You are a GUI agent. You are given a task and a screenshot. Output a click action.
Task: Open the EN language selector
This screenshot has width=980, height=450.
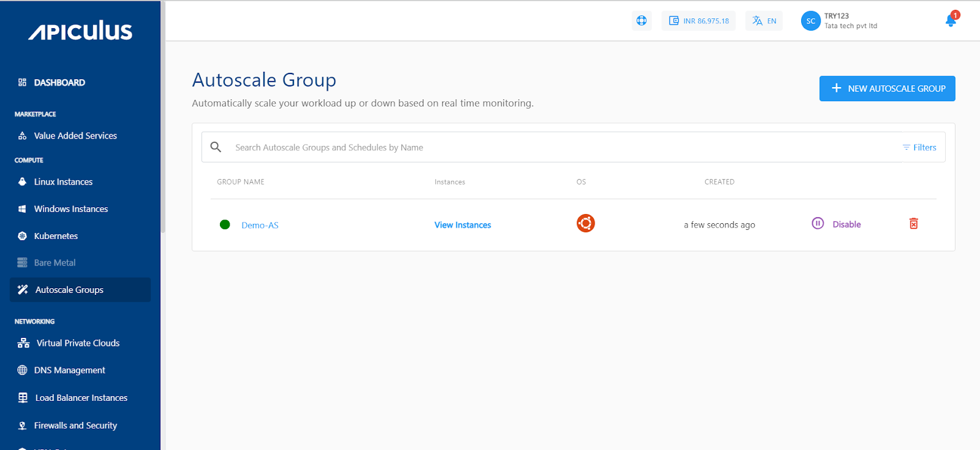[764, 21]
